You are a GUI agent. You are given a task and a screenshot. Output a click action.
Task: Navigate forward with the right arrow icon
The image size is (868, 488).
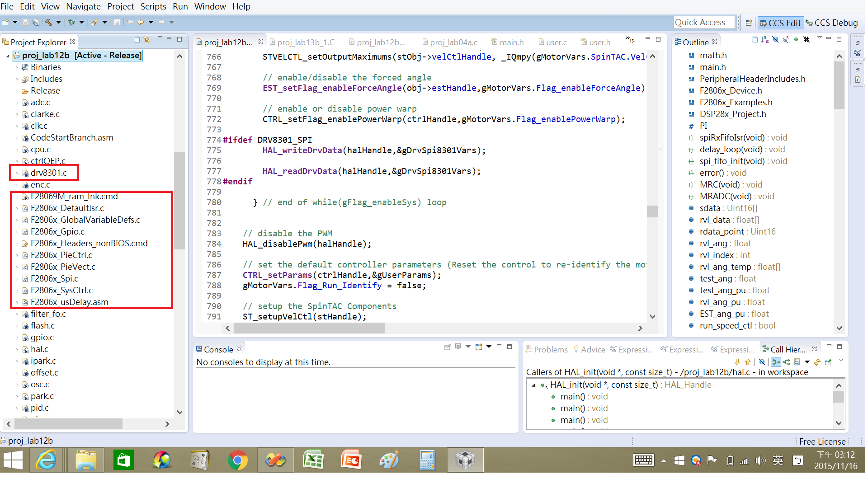point(161,22)
